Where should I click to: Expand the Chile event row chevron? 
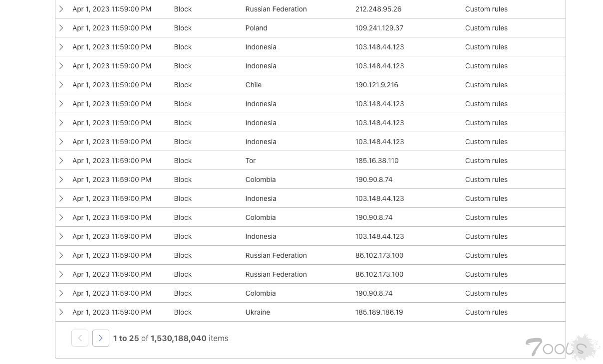[x=61, y=85]
